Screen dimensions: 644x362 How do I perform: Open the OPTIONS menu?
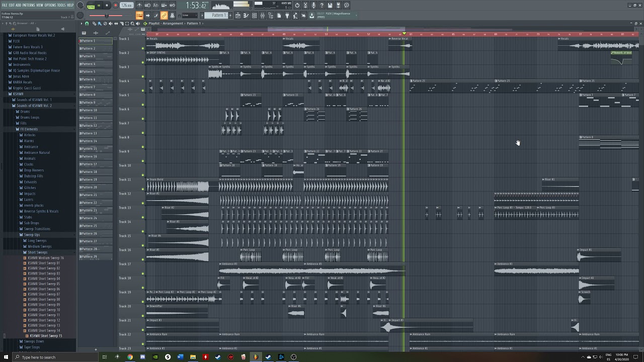point(50,5)
